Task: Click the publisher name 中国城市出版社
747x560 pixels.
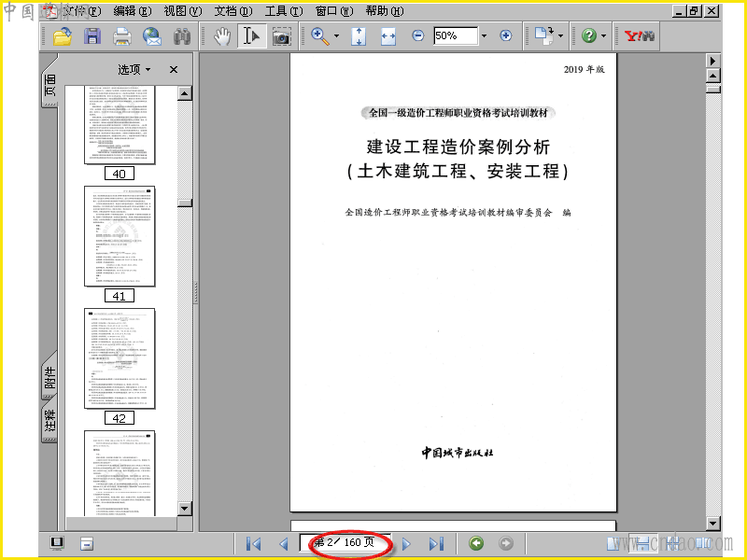Action: (457, 453)
